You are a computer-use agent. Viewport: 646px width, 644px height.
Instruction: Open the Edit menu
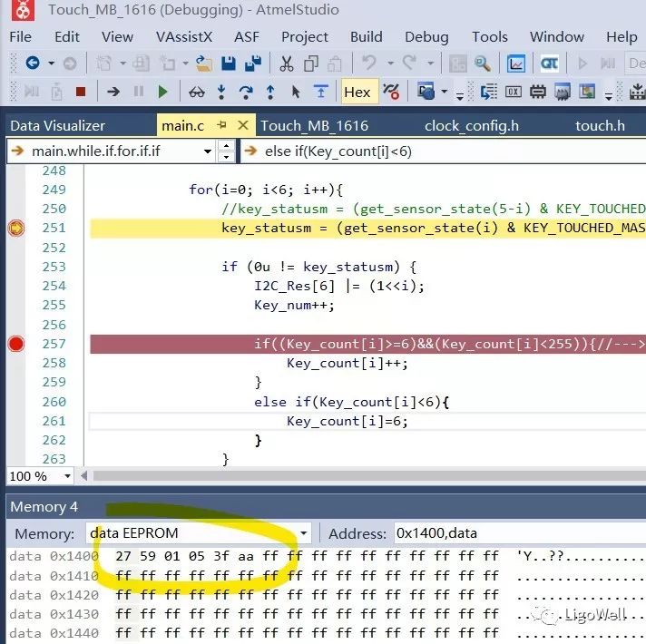tap(67, 37)
